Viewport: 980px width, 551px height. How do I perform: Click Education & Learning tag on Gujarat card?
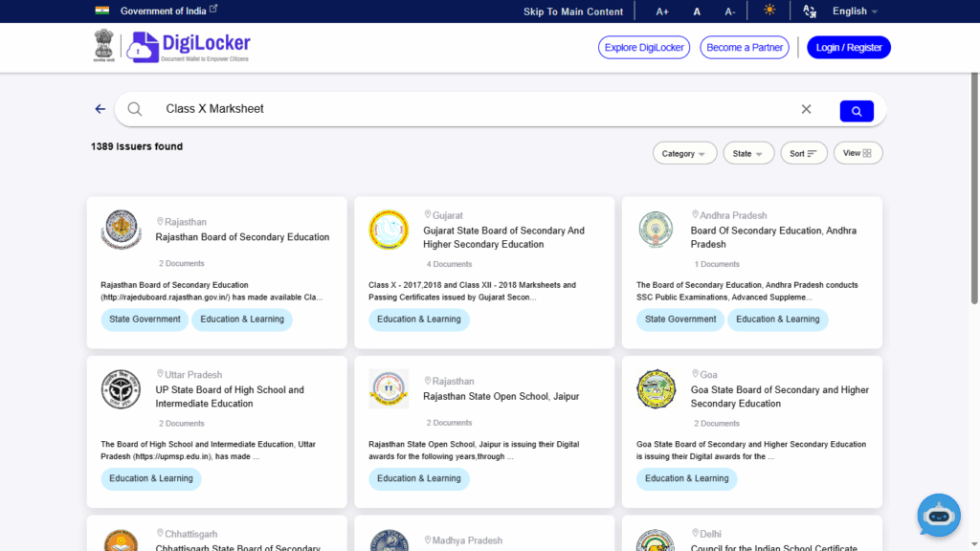click(419, 320)
